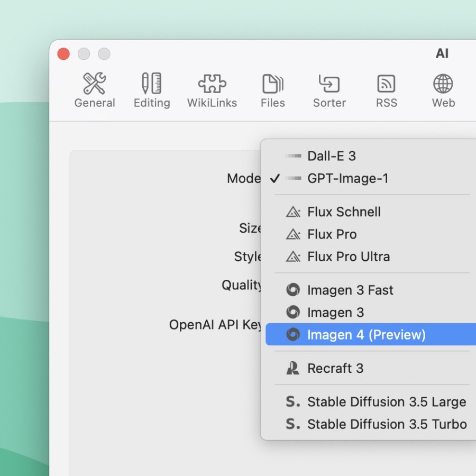Open the General preferences pane
Viewport: 476px width, 476px height.
pyautogui.click(x=95, y=90)
